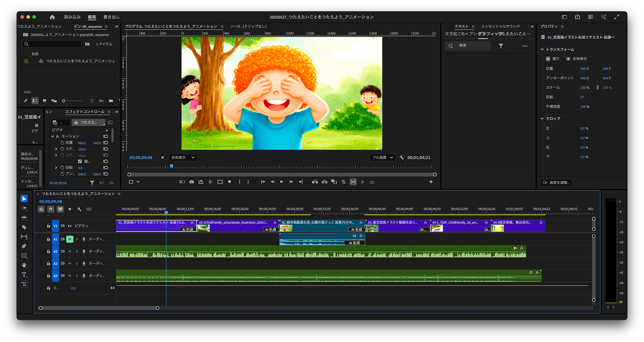644x342 pixels.
Task: Switch to the 書き出し workspace tab
Action: 112,17
